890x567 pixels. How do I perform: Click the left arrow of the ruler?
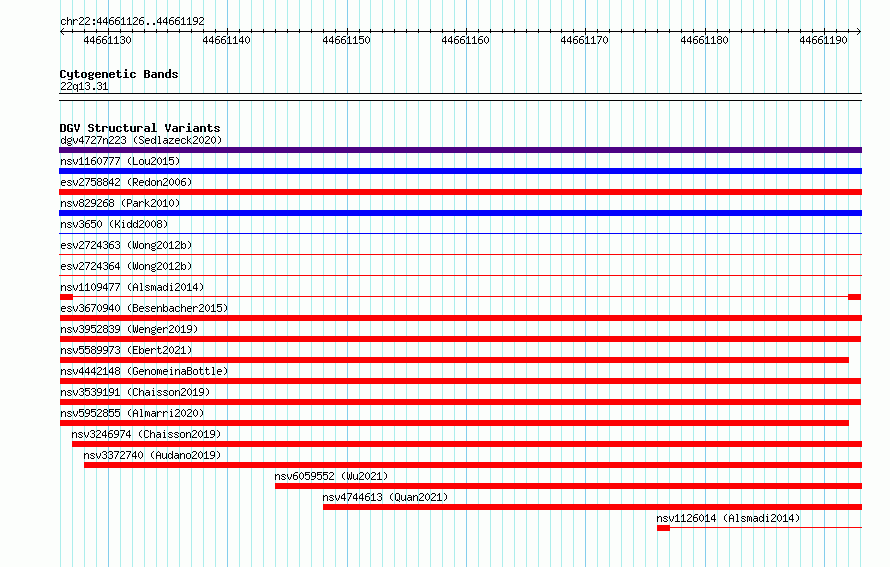[62, 31]
